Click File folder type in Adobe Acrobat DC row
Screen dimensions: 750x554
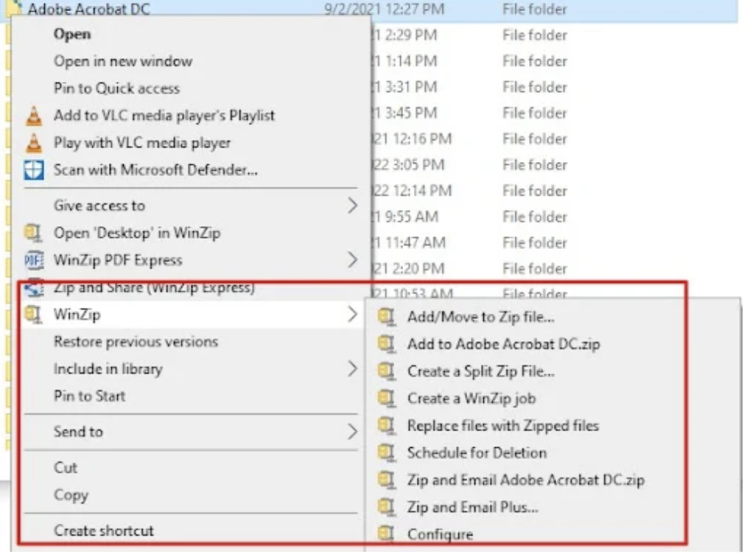click(x=534, y=9)
